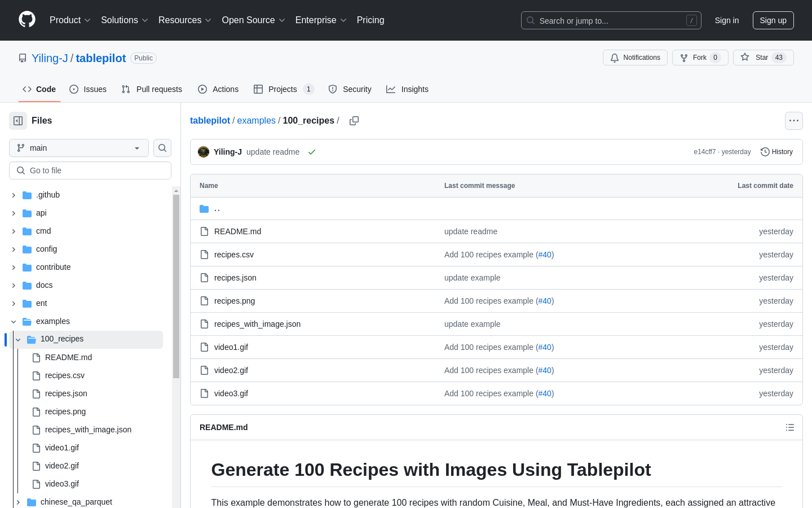Open the Open Source dropdown menu
The image size is (812, 508).
[253, 20]
